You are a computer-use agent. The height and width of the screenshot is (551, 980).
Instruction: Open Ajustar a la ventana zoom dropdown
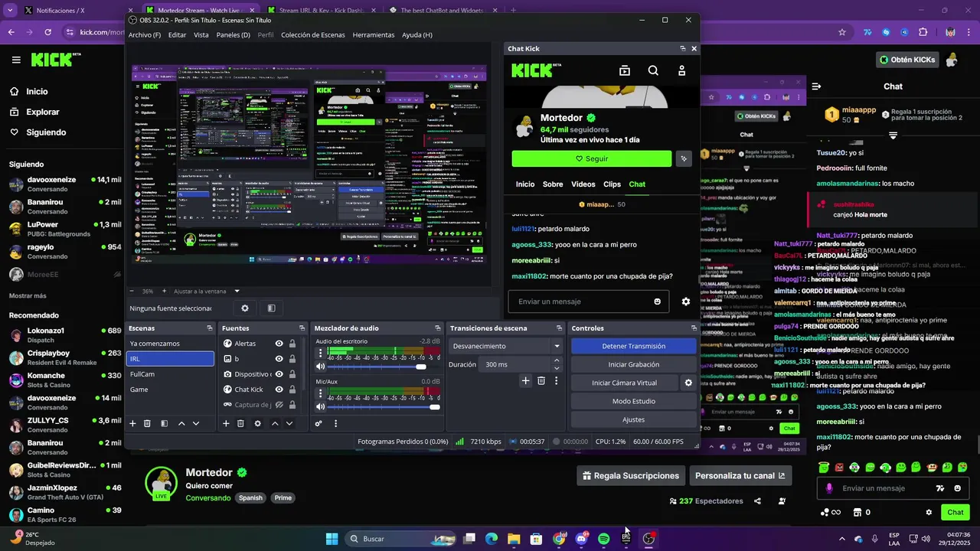(207, 291)
